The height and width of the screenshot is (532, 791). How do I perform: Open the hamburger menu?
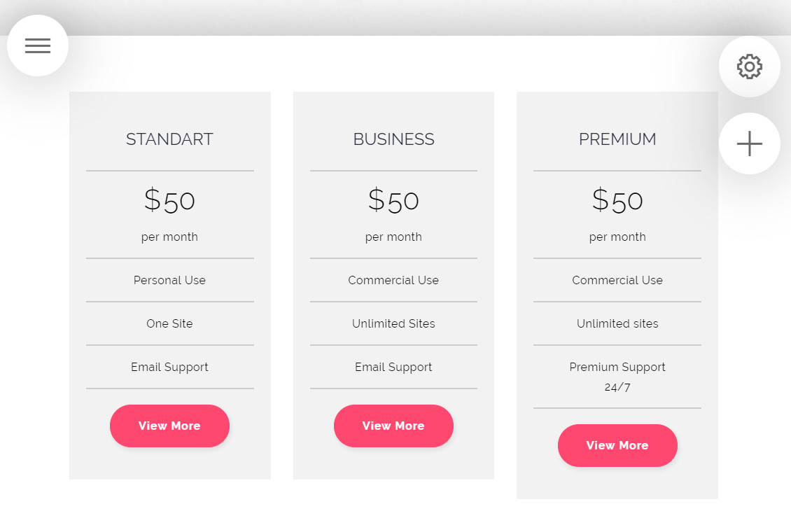pyautogui.click(x=38, y=45)
